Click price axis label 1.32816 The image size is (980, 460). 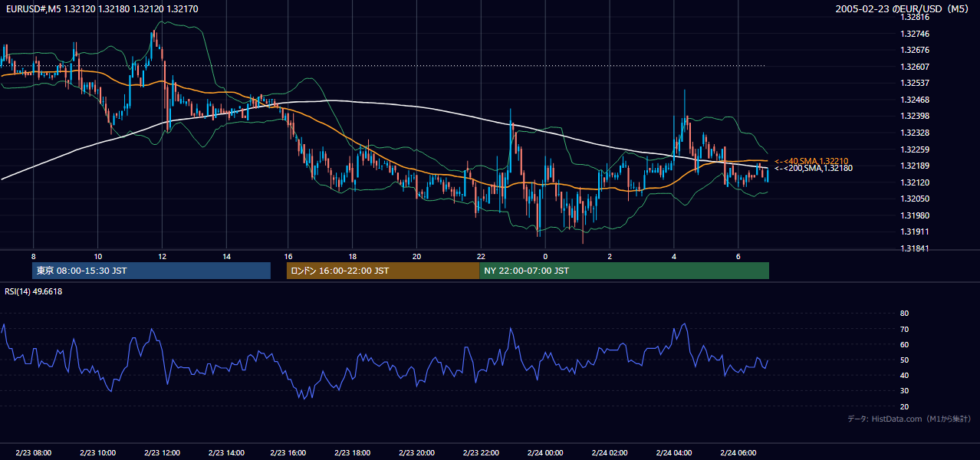click(x=915, y=17)
